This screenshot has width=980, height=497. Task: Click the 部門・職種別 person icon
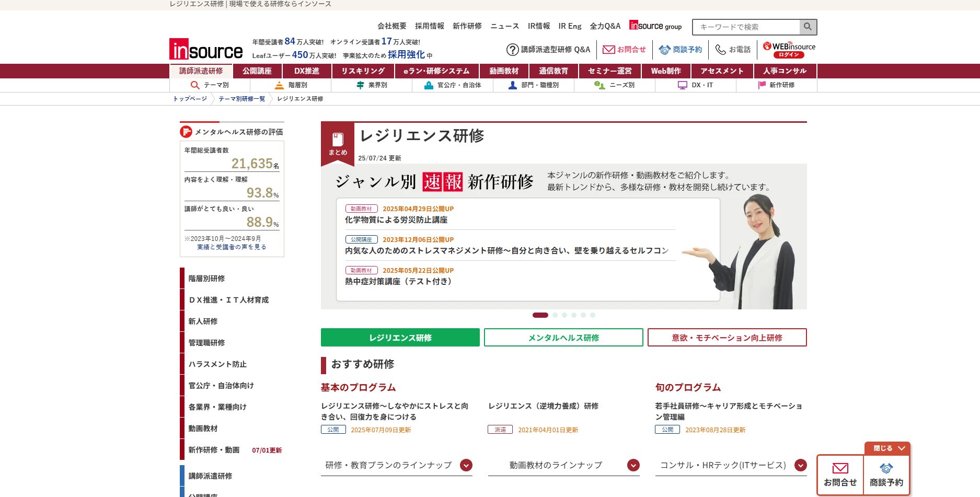(x=513, y=85)
